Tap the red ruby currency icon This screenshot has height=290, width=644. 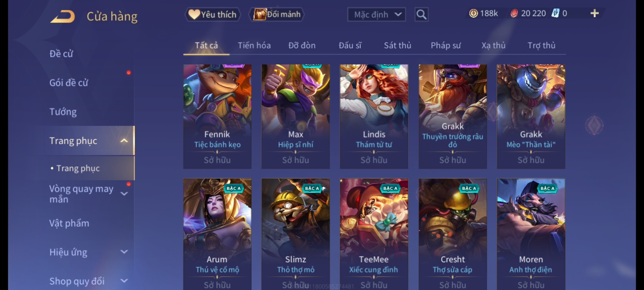[x=514, y=13]
